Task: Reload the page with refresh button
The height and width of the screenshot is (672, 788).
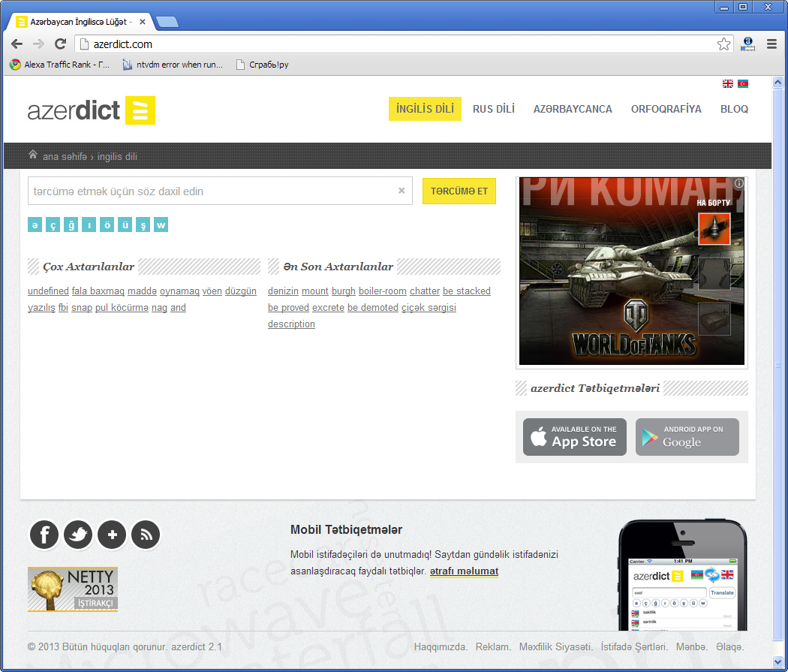Action: click(61, 44)
